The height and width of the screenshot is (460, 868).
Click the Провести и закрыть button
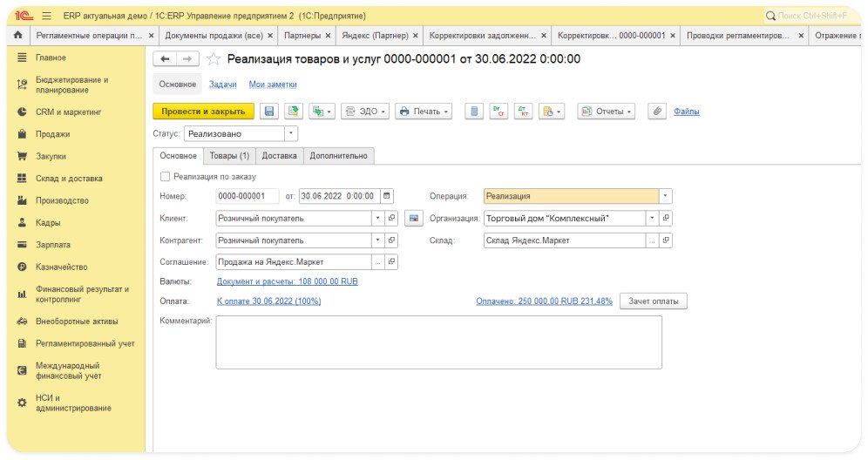tap(203, 112)
